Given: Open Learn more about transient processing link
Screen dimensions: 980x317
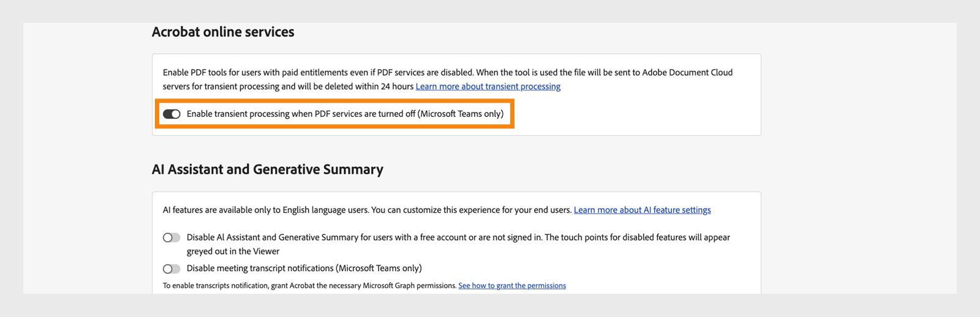Looking at the screenshot, I should point(488,86).
